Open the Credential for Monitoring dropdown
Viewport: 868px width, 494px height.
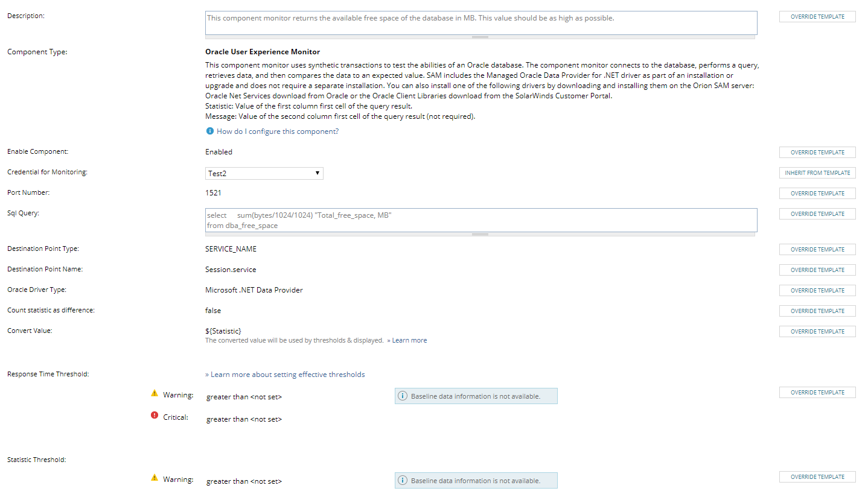(x=264, y=174)
